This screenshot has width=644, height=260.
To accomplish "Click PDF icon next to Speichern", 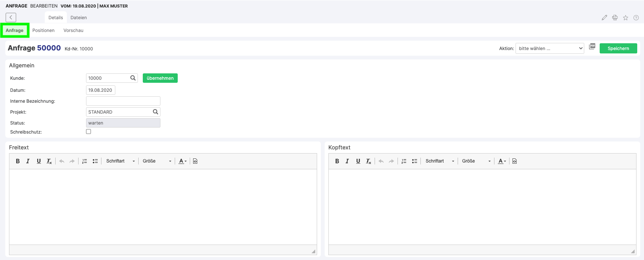I will pyautogui.click(x=592, y=46).
